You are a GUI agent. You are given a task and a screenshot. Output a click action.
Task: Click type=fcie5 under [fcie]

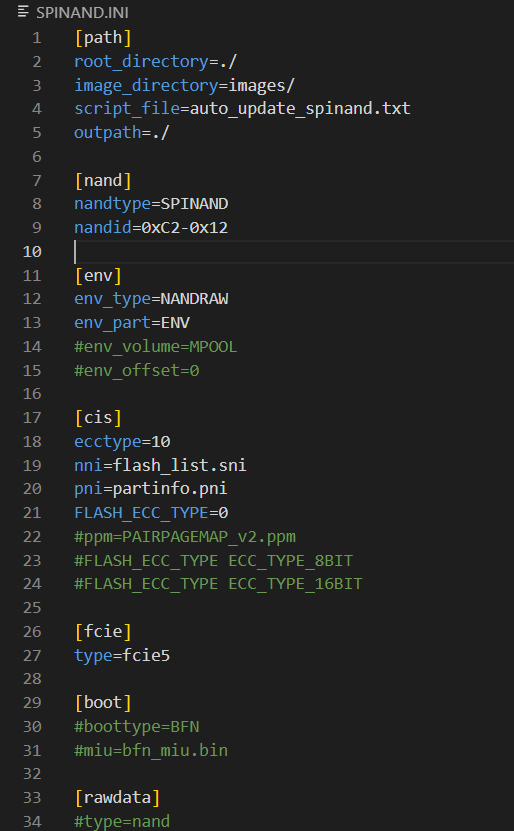pyautogui.click(x=122, y=656)
